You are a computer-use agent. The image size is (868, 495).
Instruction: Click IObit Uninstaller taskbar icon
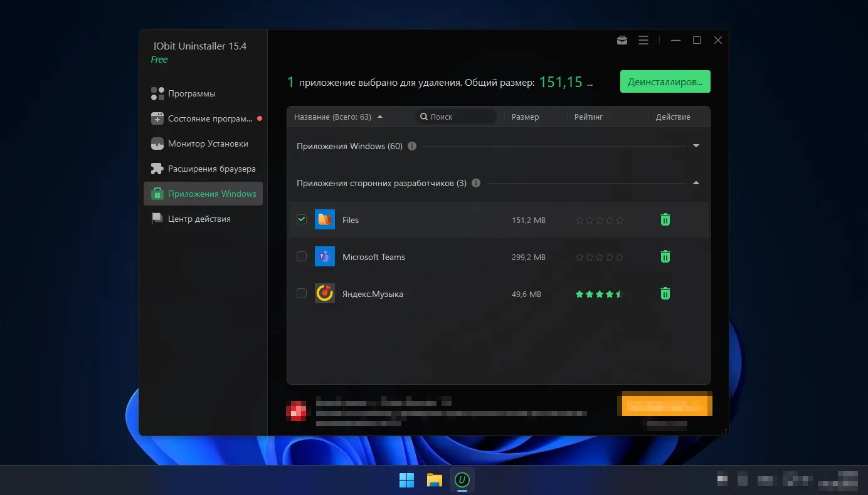(462, 480)
